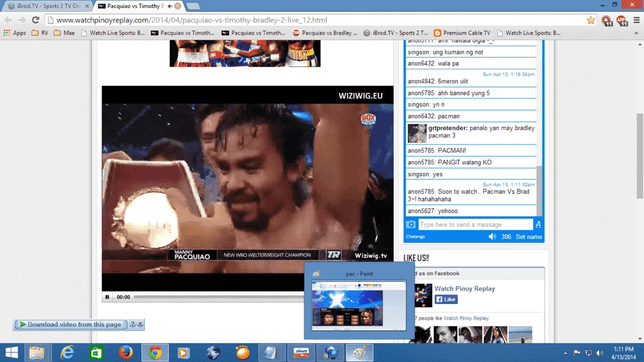644x362 pixels.
Task: Click the Action Center flag icon
Action: pyautogui.click(x=577, y=353)
